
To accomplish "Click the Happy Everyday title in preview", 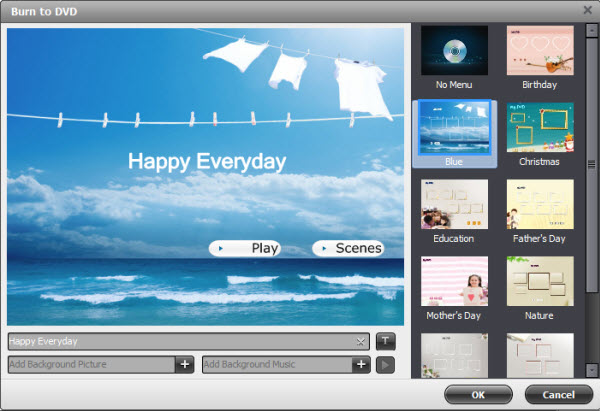I will point(207,161).
